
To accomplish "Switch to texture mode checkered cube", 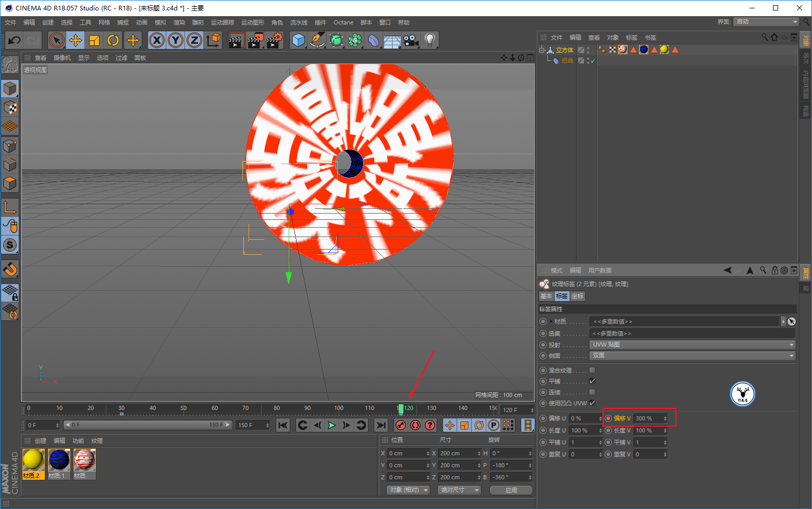I will point(10,108).
